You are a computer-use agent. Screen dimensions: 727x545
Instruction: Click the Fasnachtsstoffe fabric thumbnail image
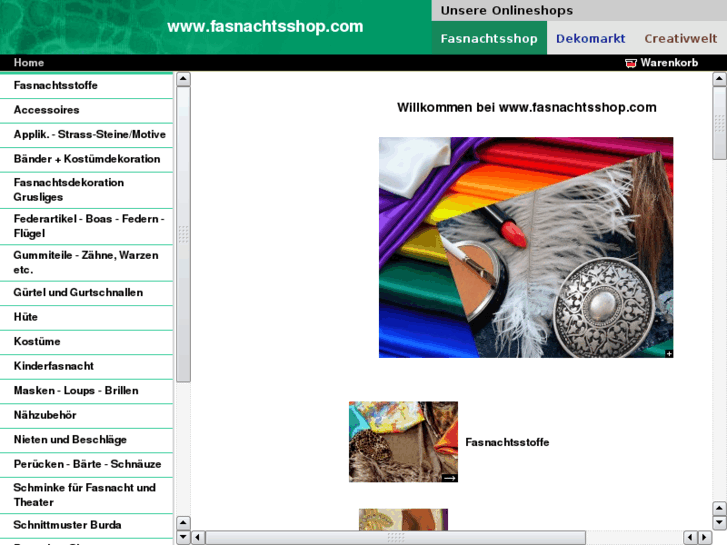pos(403,442)
